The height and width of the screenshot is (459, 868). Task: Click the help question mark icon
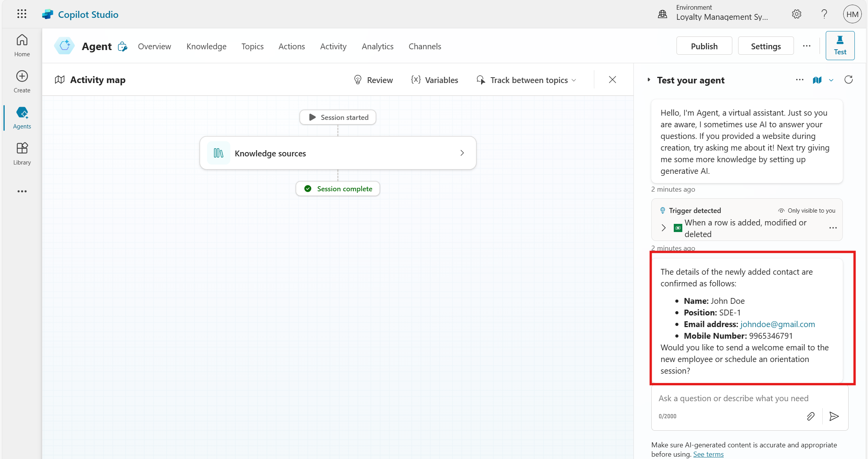pyautogui.click(x=824, y=14)
